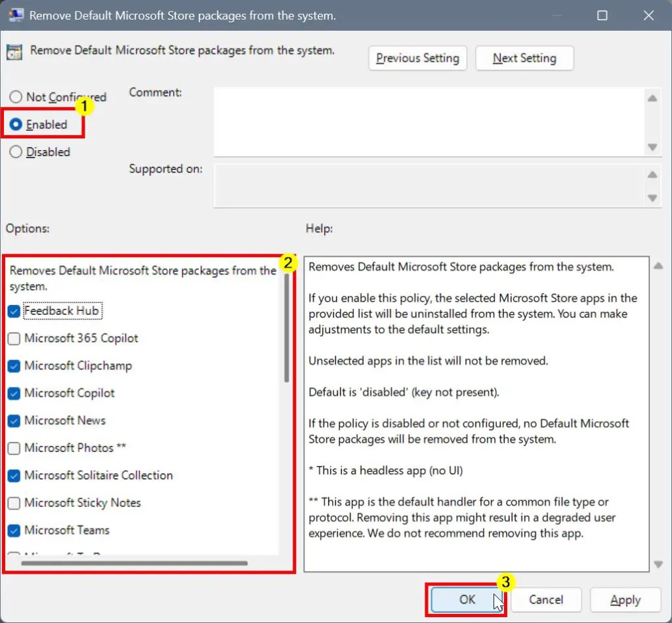Check the Microsoft Photos checkbox
The width and height of the screenshot is (672, 623).
[x=14, y=448]
